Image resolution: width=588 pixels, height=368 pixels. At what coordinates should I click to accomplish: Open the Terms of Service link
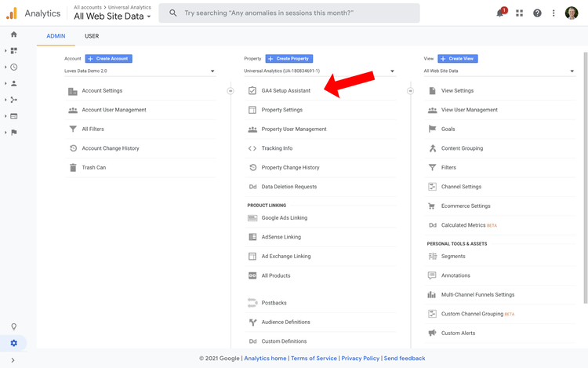pos(314,359)
